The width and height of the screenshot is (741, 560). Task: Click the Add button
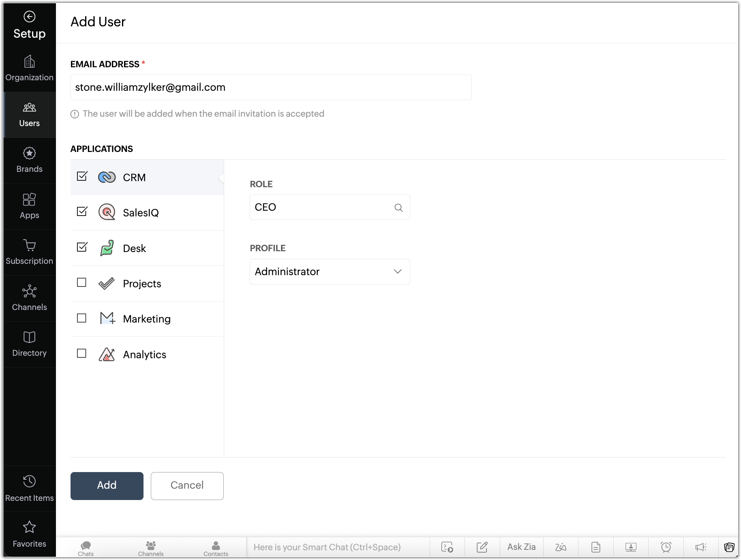click(x=107, y=486)
